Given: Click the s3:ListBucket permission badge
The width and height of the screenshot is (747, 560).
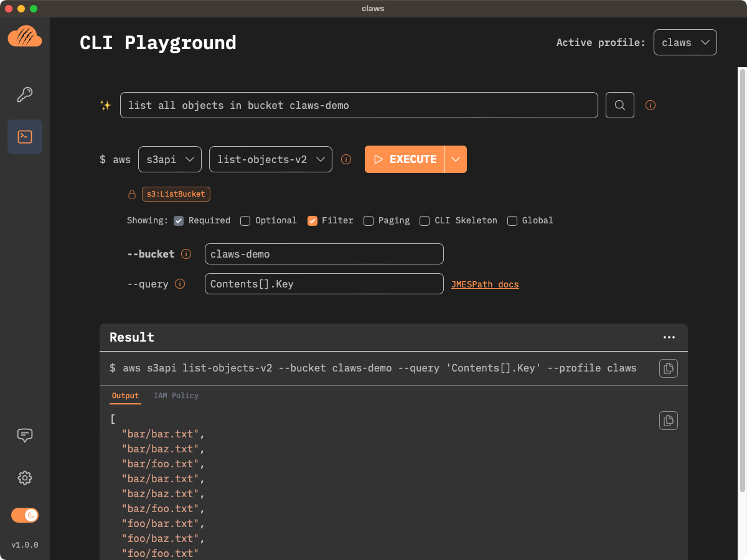Looking at the screenshot, I should pos(176,194).
